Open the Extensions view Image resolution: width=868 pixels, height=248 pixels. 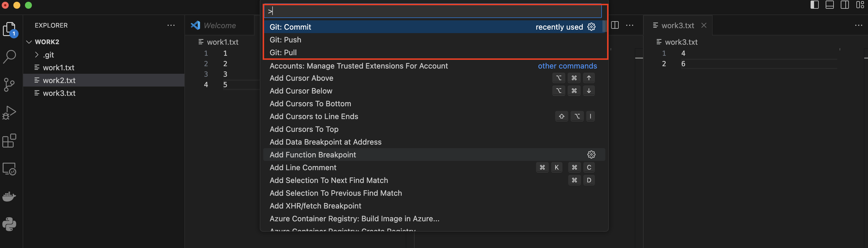tap(10, 141)
